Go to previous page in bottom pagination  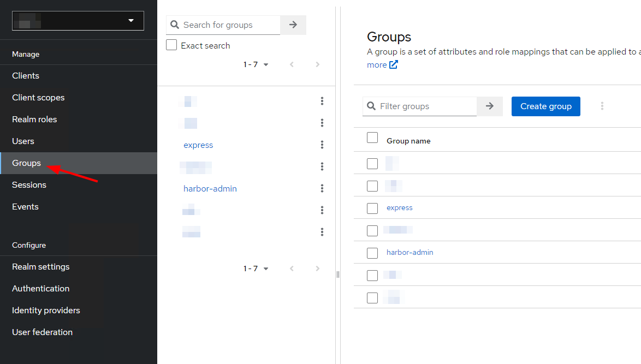coord(292,268)
